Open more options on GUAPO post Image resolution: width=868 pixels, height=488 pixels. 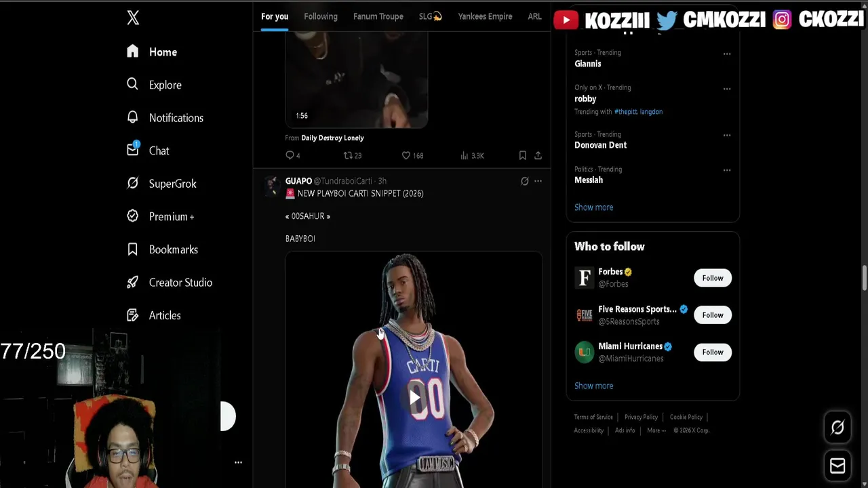538,181
